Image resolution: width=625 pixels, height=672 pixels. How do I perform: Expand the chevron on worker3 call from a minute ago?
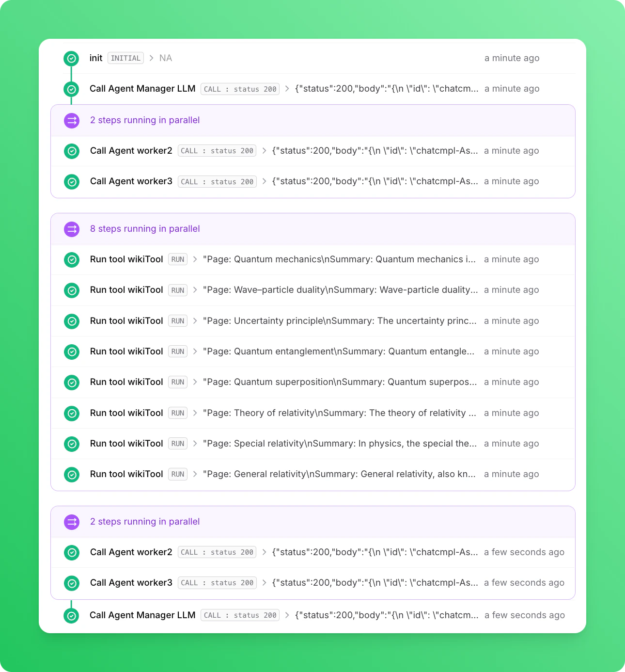coord(264,181)
